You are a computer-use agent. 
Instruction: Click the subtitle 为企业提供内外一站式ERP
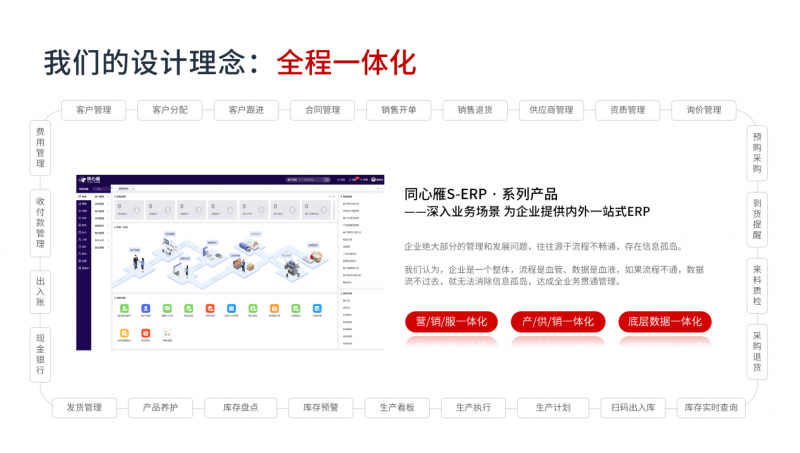(x=577, y=212)
